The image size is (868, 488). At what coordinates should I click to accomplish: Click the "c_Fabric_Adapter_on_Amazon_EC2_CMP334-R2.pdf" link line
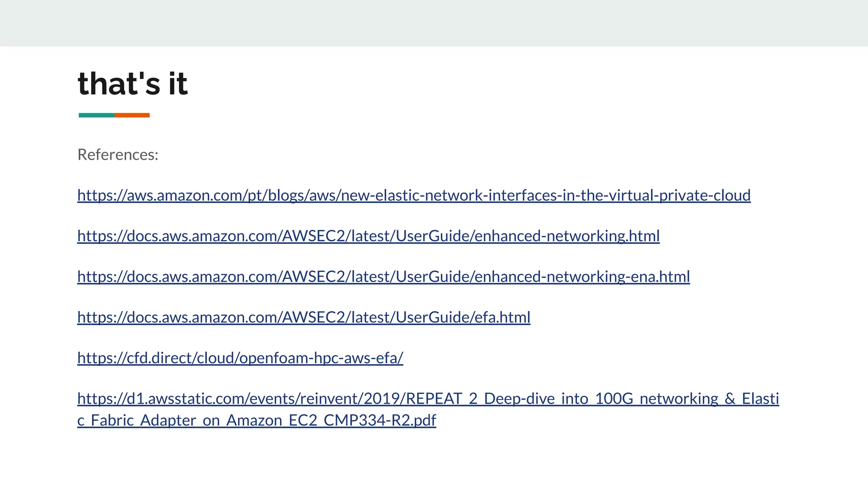point(256,420)
